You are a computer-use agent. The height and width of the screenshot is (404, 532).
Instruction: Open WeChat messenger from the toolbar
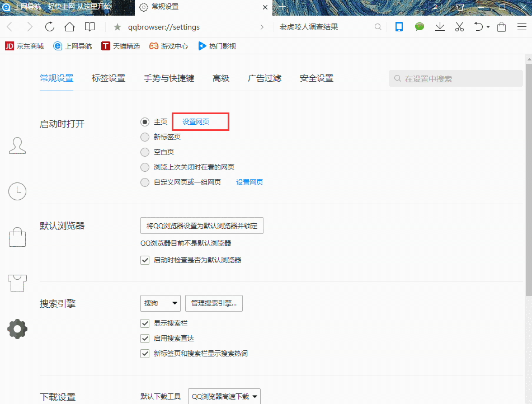(419, 26)
